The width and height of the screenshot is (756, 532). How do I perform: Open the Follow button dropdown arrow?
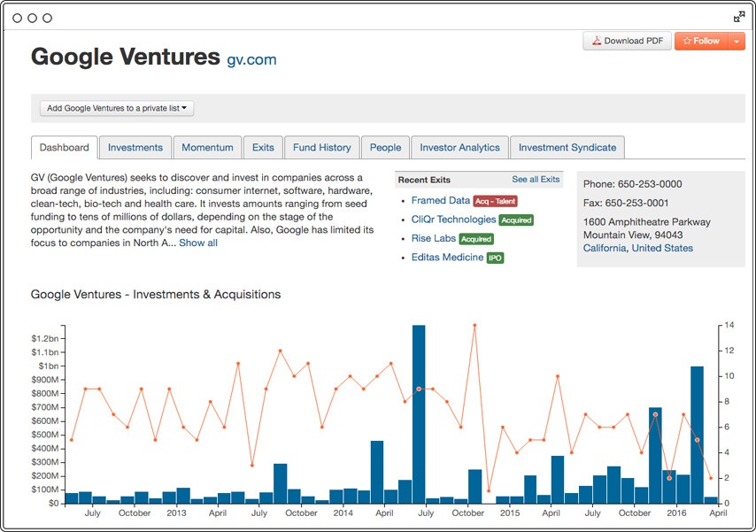pos(737,41)
